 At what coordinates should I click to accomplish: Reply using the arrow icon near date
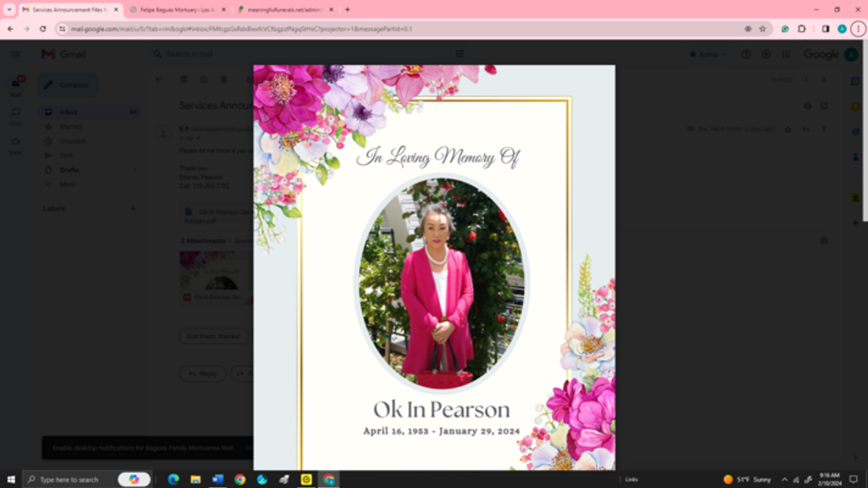coord(806,130)
